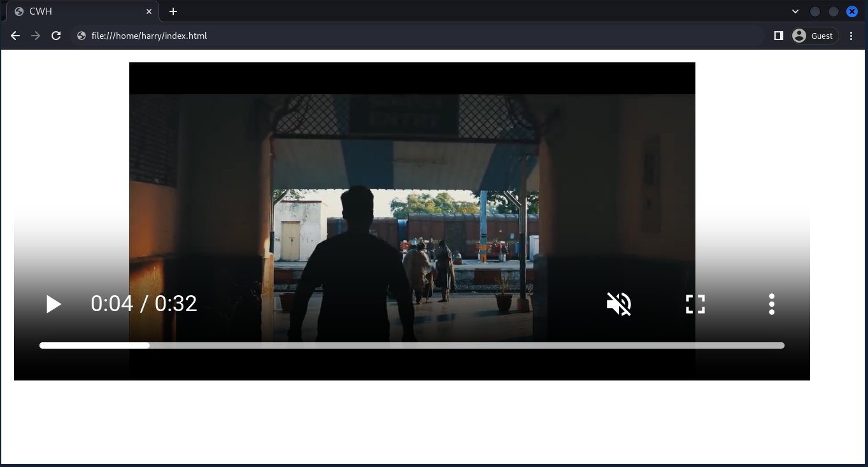Toggle the browser side panel
The height and width of the screenshot is (467, 868).
coord(778,36)
